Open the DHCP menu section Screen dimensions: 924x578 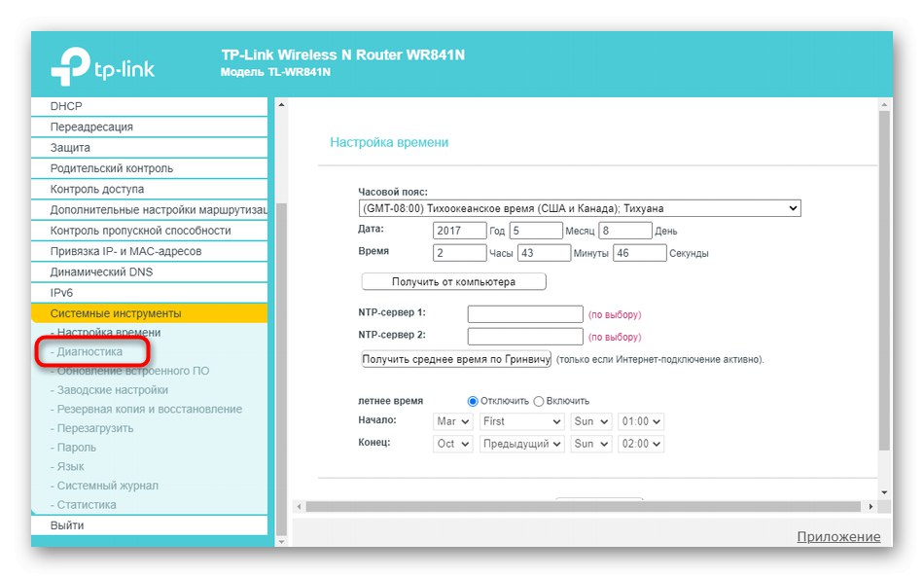point(149,106)
